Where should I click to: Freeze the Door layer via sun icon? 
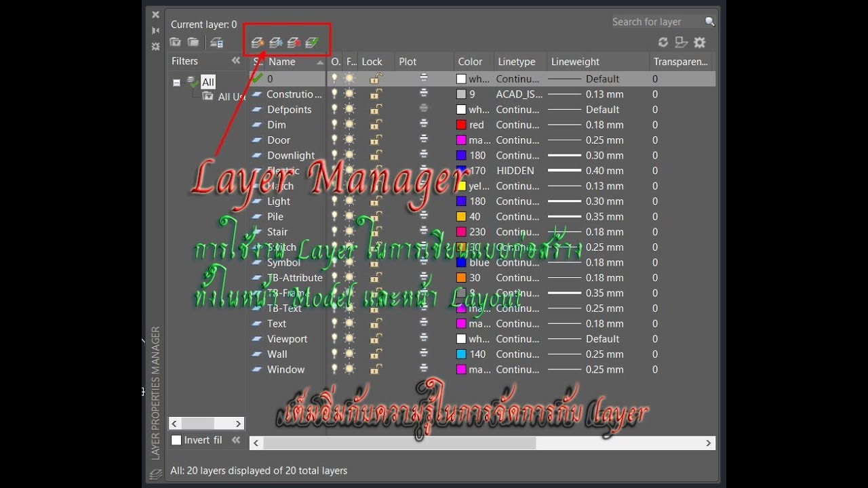[349, 140]
